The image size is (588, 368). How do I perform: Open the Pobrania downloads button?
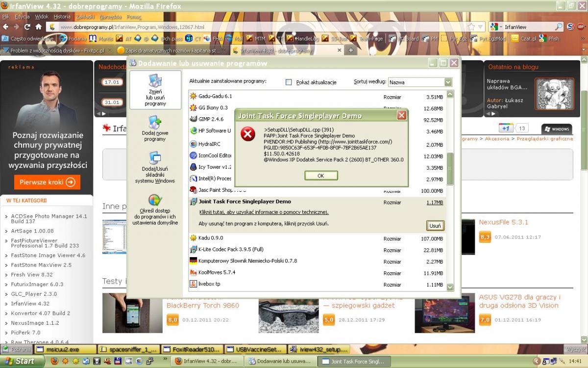tap(17, 349)
